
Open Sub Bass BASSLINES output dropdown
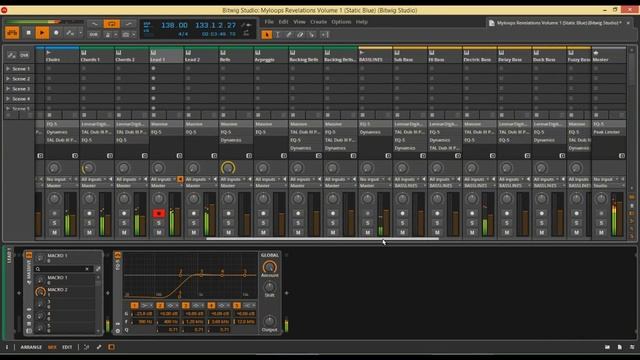click(x=409, y=186)
